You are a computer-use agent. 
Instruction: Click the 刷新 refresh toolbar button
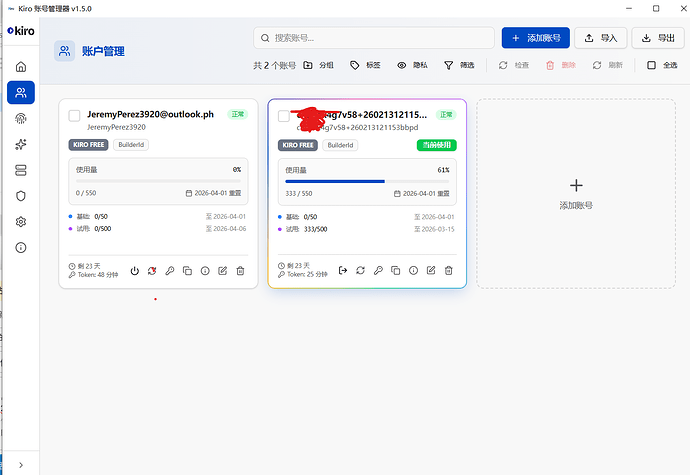(607, 65)
